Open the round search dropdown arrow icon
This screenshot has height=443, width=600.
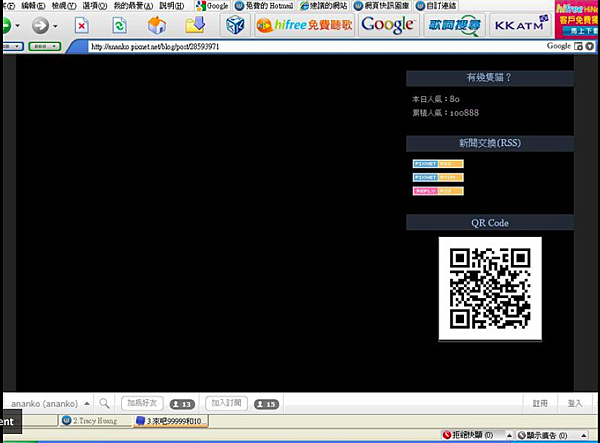coord(590,46)
